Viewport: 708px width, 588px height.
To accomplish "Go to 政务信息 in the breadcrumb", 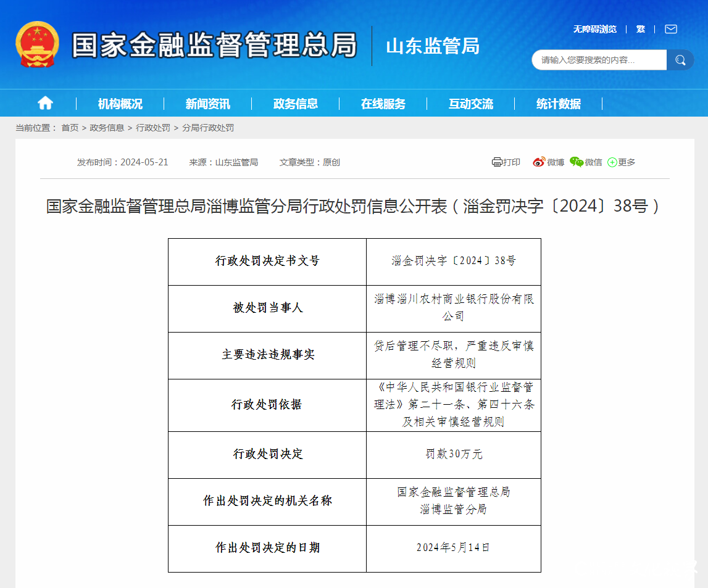I will pyautogui.click(x=107, y=128).
